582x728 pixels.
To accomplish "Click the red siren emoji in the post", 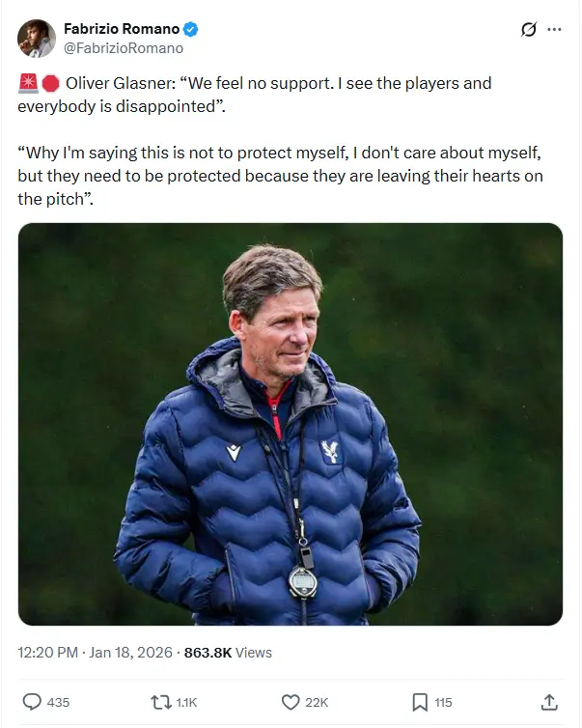I will (x=28, y=84).
